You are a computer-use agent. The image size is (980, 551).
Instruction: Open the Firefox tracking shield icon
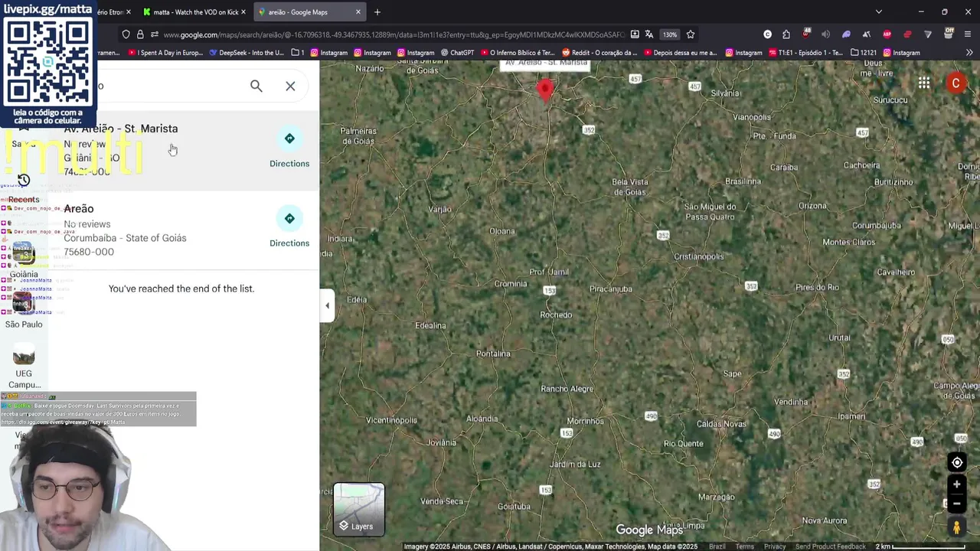coord(126,34)
